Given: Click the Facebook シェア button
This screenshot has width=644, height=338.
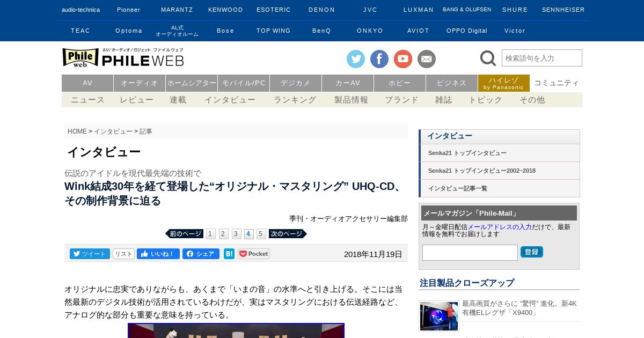Looking at the screenshot, I should (201, 254).
